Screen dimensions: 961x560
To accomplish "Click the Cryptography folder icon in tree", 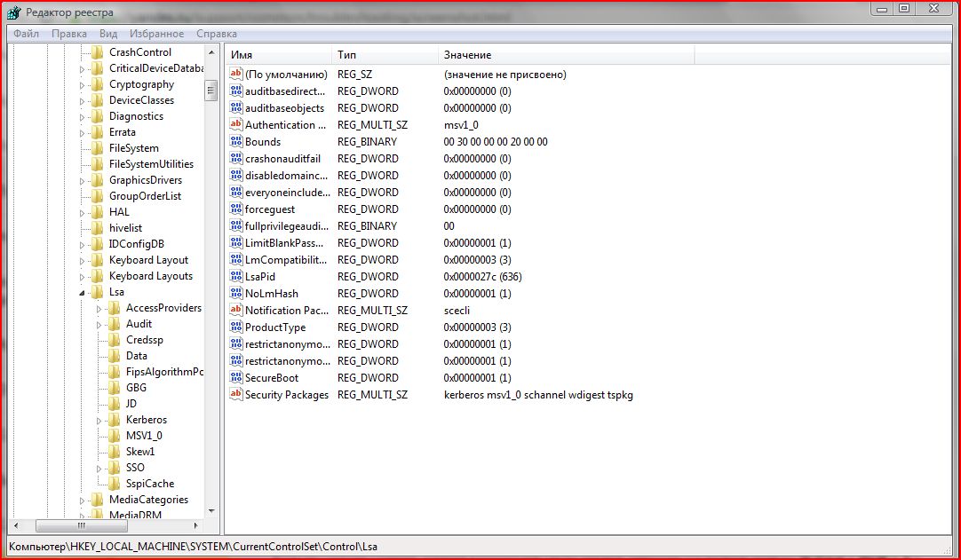I will 96,84.
